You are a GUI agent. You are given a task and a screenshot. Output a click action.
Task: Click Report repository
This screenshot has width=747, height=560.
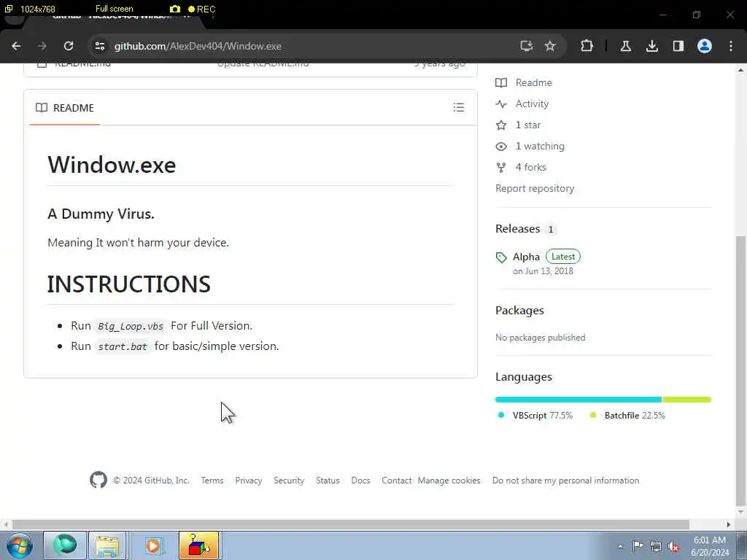point(535,189)
